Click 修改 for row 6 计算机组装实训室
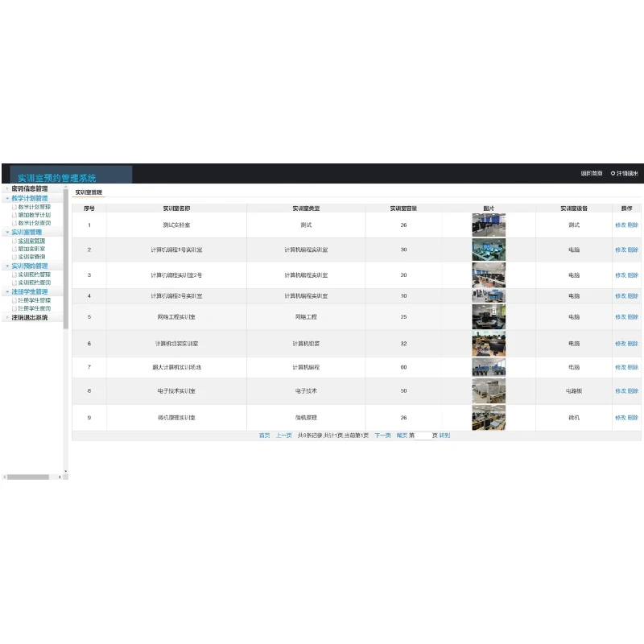Viewport: 644px width, 644px height. [620, 344]
